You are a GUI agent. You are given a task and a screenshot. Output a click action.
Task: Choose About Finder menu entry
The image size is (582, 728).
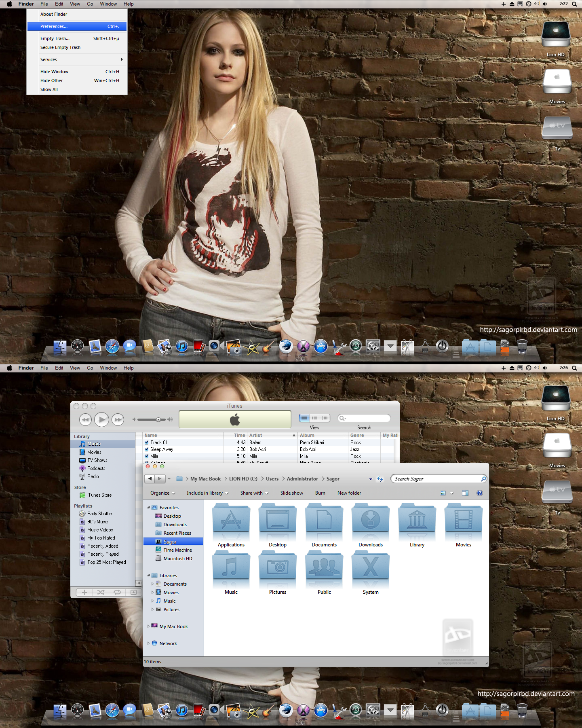77,14
